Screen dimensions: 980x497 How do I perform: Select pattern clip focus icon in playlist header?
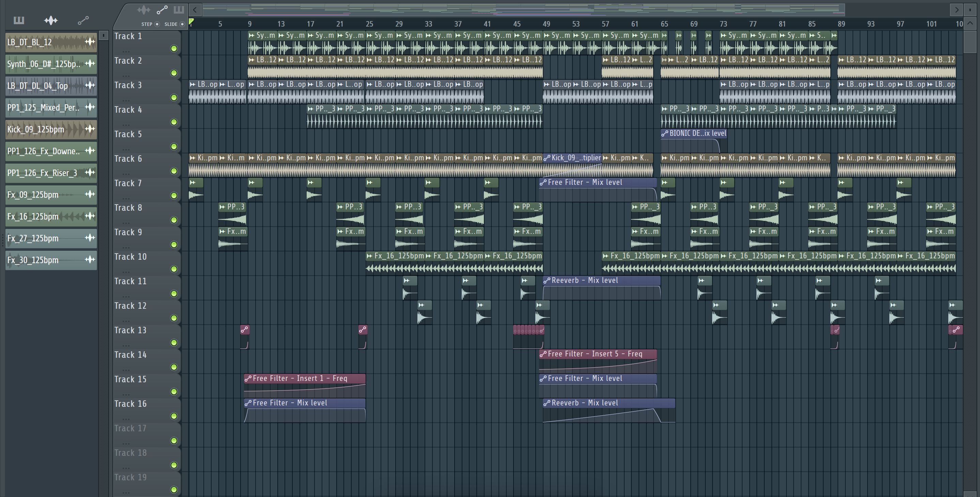coord(179,10)
